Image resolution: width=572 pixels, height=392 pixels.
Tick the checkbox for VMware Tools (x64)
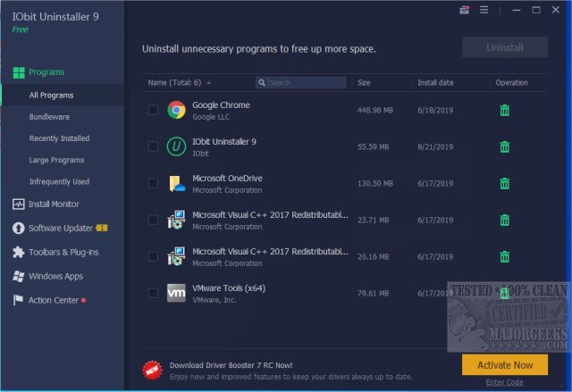(x=153, y=293)
